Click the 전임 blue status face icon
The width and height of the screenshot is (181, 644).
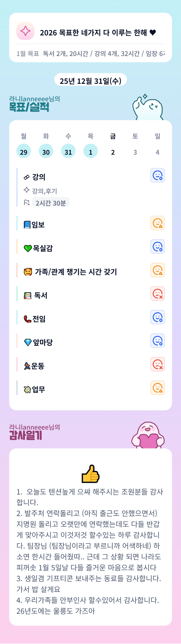(x=158, y=317)
